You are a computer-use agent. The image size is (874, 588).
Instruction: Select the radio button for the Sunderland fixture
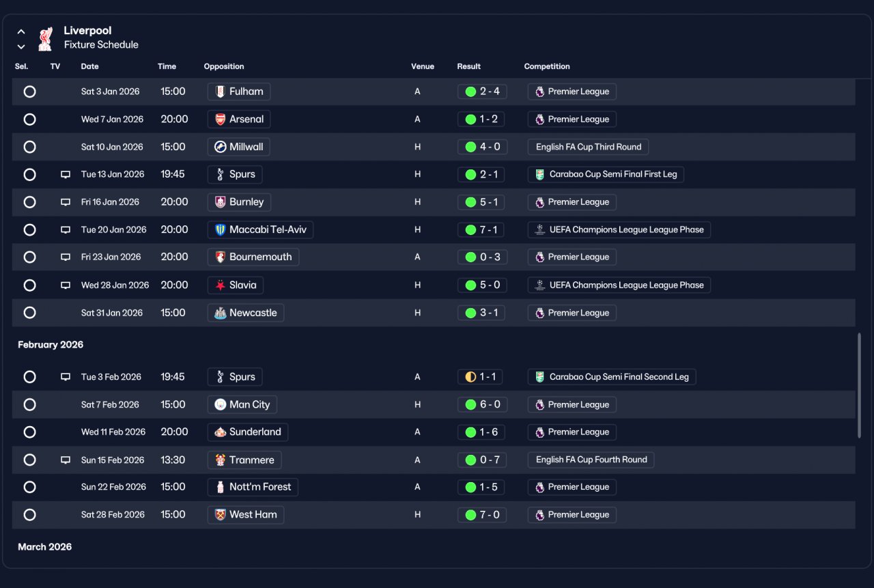click(29, 432)
